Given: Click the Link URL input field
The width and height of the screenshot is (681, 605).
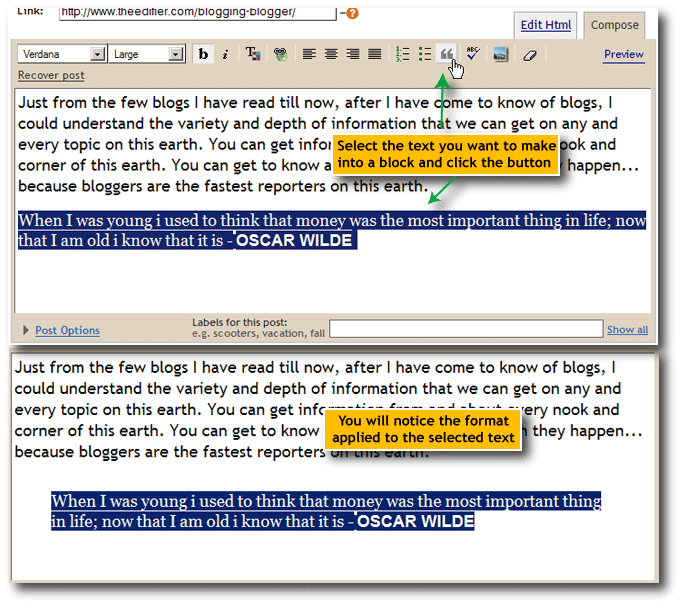Looking at the screenshot, I should coord(198,13).
